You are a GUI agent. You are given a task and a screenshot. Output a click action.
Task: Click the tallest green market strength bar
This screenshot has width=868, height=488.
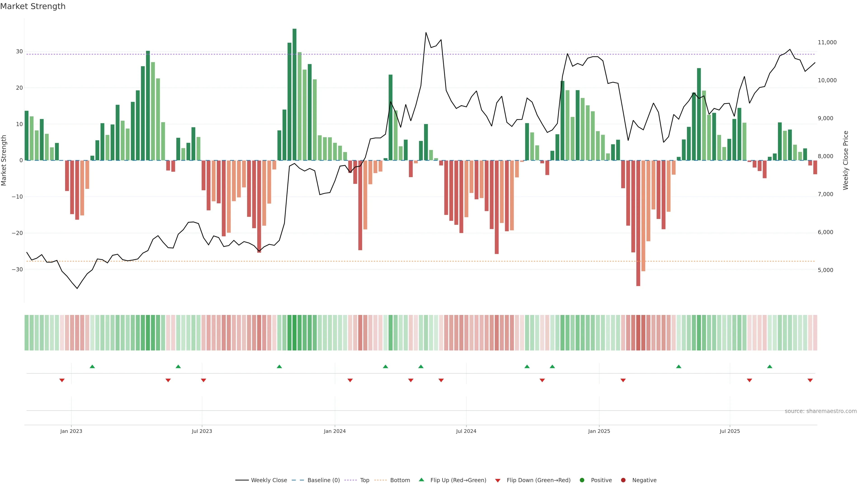(x=295, y=94)
